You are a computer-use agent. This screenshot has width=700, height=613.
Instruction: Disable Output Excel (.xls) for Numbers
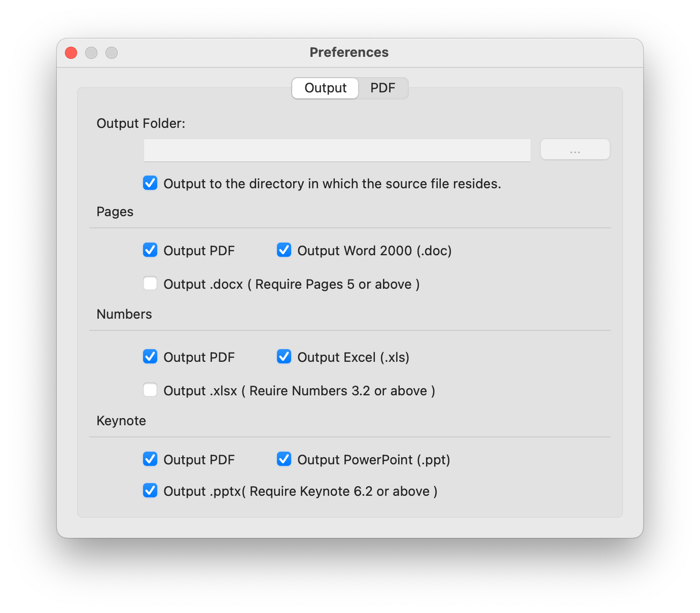[284, 357]
